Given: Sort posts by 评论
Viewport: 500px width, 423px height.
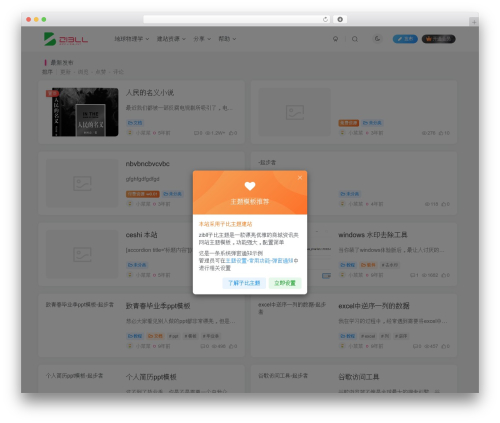Looking at the screenshot, I should click(118, 72).
